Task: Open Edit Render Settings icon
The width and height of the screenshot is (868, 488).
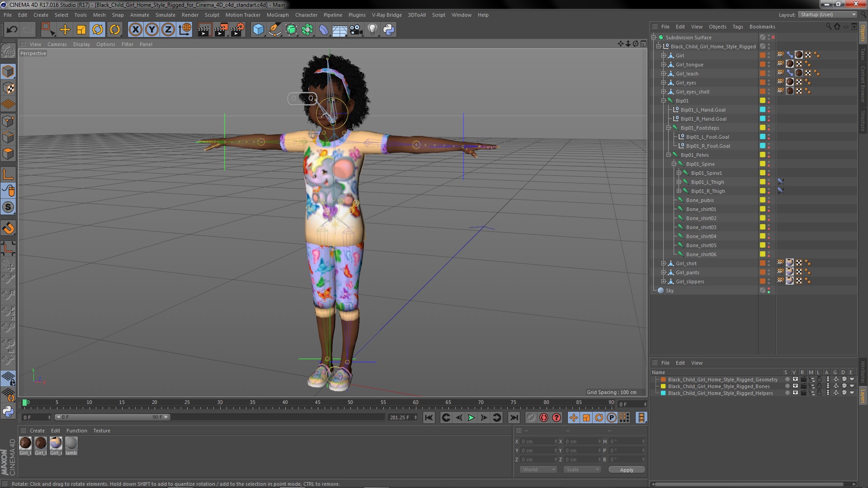Action: click(x=238, y=30)
